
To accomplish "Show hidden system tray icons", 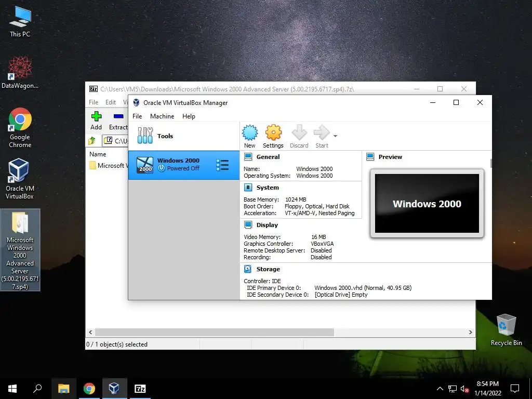I will click(440, 389).
